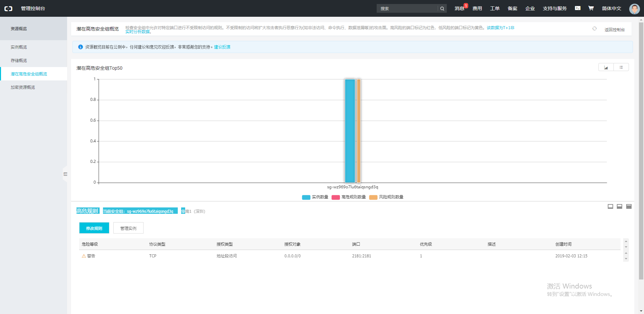Image resolution: width=644 pixels, height=314 pixels.
Task: Click the blue 实例数量 bar in chart
Action: coord(350,131)
